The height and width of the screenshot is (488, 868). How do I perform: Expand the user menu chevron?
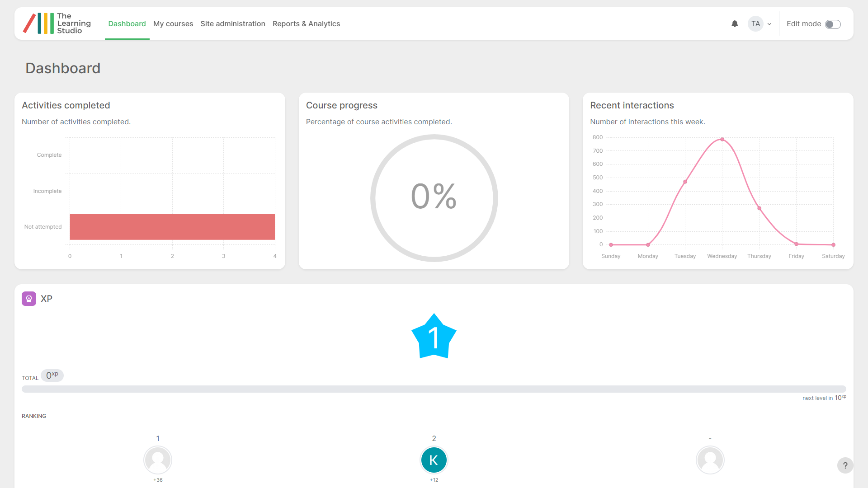pyautogui.click(x=769, y=24)
